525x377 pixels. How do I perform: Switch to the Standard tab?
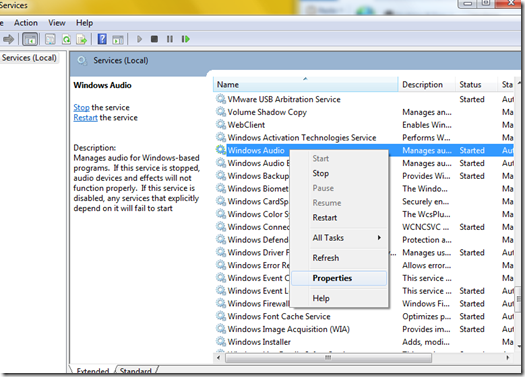click(136, 371)
